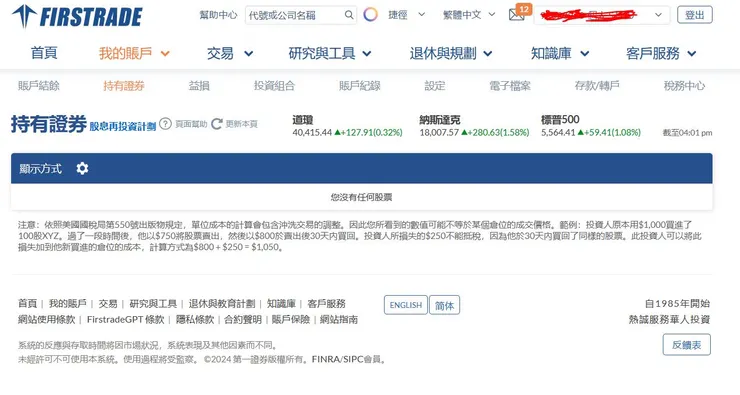Open the 益損 tab
This screenshot has width=740, height=395.
(199, 86)
